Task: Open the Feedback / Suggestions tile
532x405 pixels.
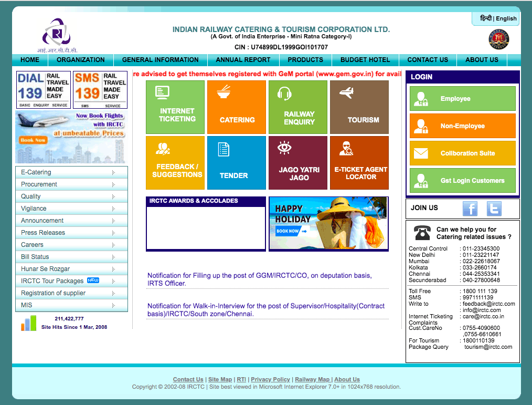Action: [176, 163]
